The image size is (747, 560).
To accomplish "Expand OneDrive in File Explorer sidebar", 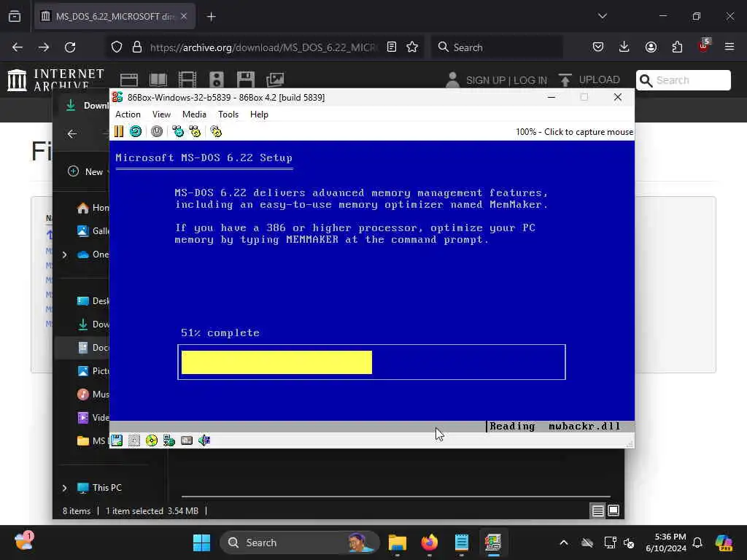I will [x=65, y=254].
